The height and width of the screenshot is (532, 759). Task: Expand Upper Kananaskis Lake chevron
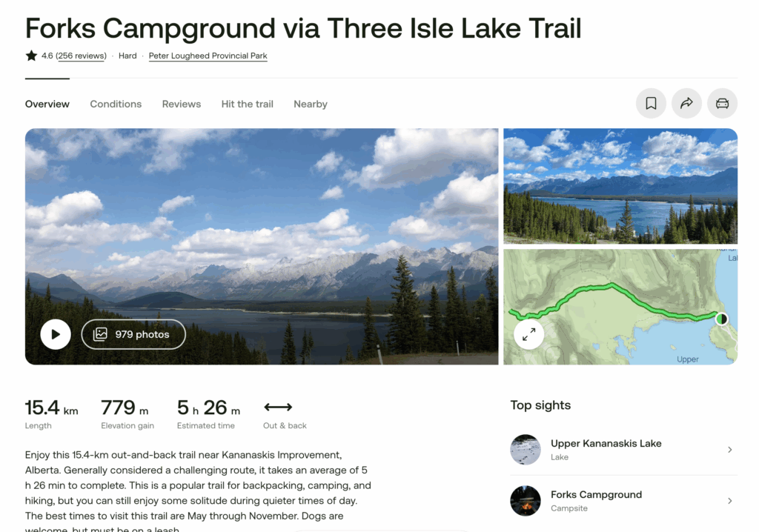[x=730, y=450]
